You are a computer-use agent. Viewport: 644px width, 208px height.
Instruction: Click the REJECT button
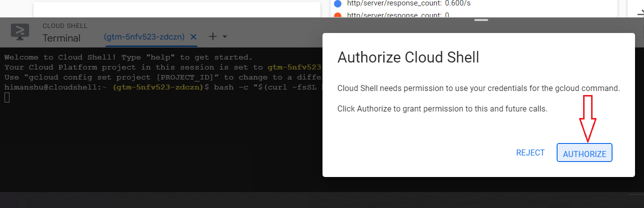(x=530, y=153)
